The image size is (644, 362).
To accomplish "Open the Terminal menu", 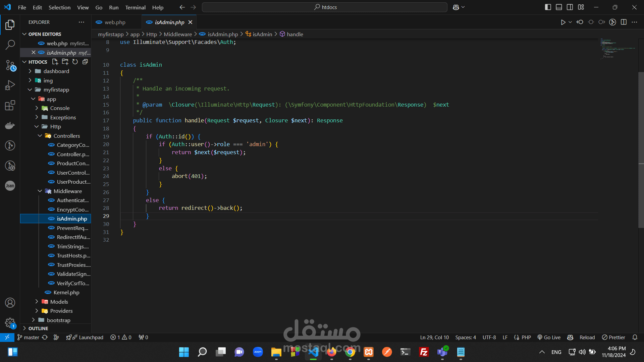I will (135, 7).
